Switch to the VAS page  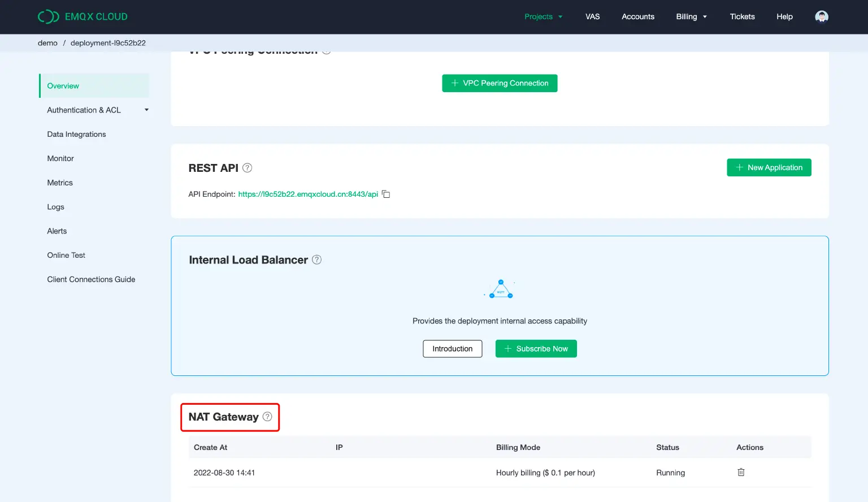pos(592,16)
